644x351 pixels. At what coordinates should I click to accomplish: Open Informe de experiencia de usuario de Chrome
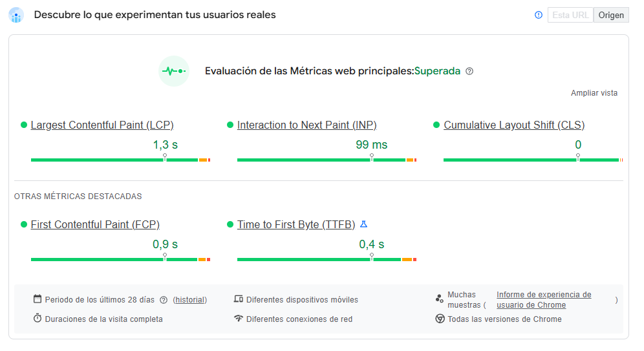[543, 300]
